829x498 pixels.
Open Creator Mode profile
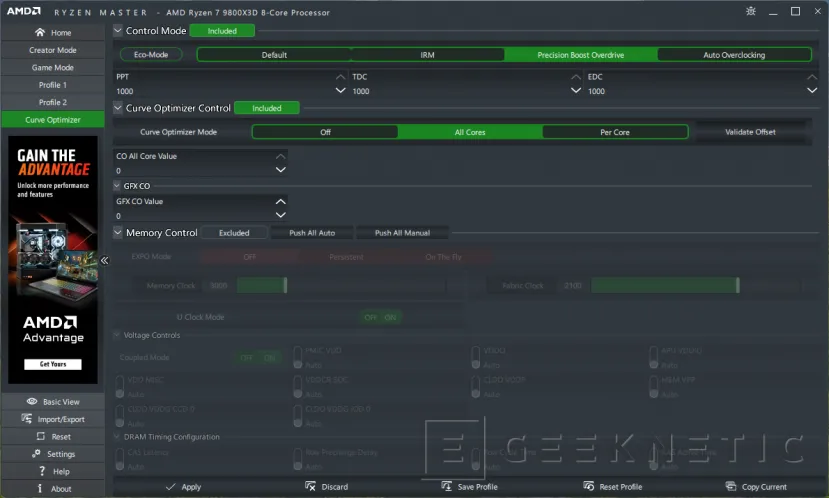pyautogui.click(x=53, y=50)
